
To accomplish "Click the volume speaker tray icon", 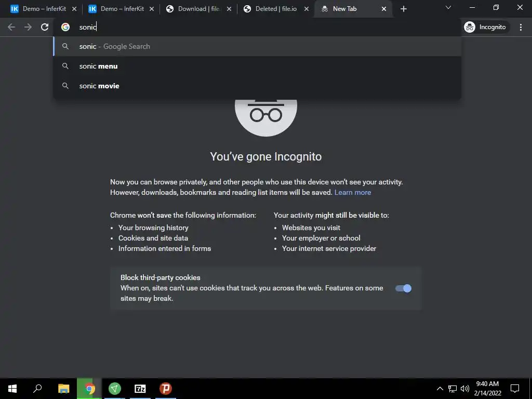I will click(464, 389).
